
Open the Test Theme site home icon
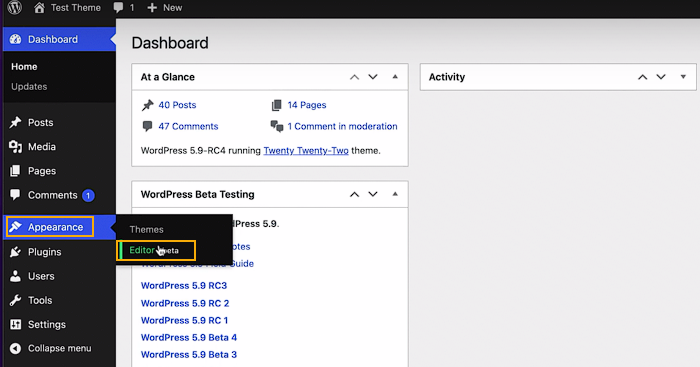click(x=39, y=8)
